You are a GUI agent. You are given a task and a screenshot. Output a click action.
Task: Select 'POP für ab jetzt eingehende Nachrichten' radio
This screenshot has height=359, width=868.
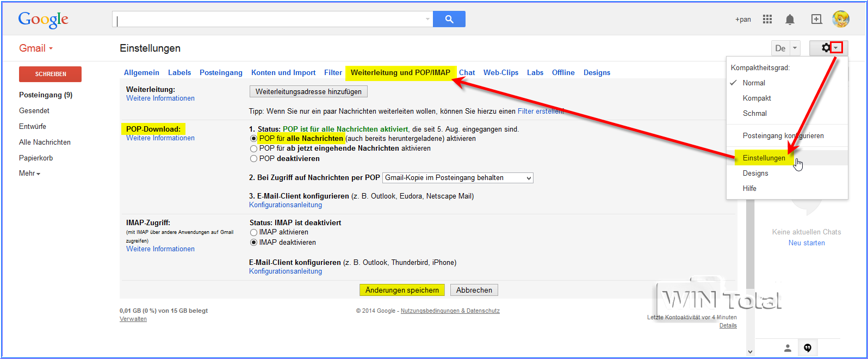click(253, 148)
